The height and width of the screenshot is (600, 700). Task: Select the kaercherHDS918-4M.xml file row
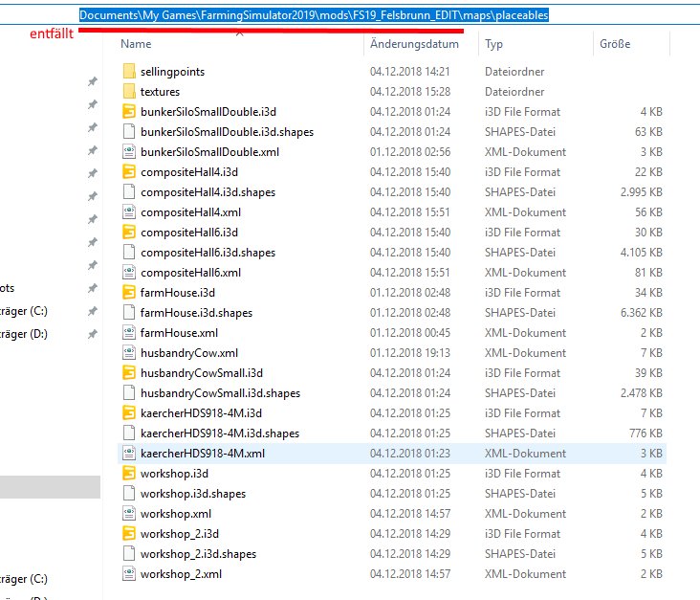[201, 454]
